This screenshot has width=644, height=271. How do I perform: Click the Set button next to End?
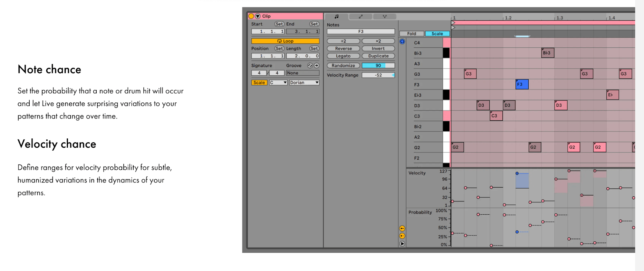point(314,24)
